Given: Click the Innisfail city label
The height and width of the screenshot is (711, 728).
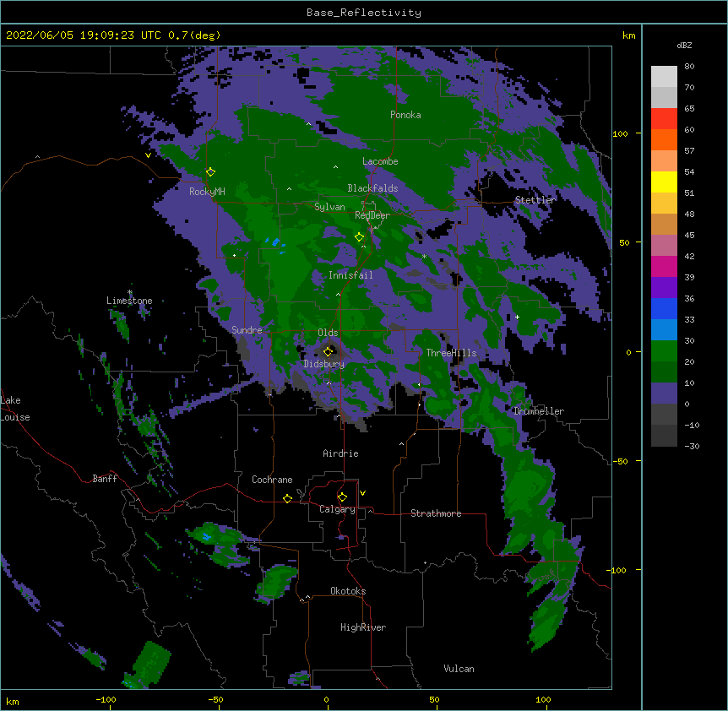Looking at the screenshot, I should (x=350, y=275).
